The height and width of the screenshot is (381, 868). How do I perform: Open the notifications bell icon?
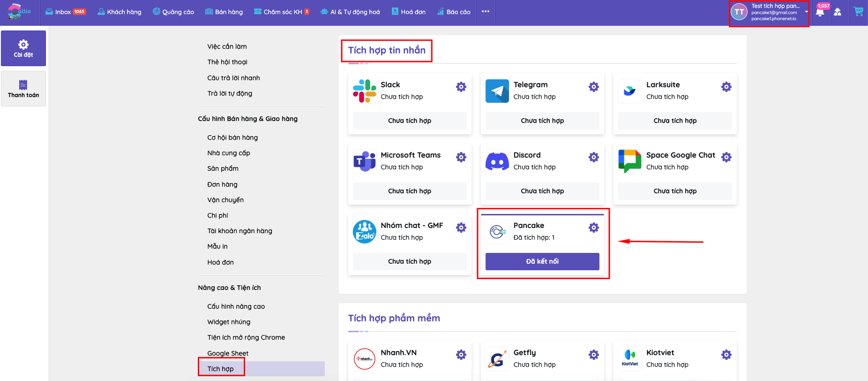[x=820, y=12]
